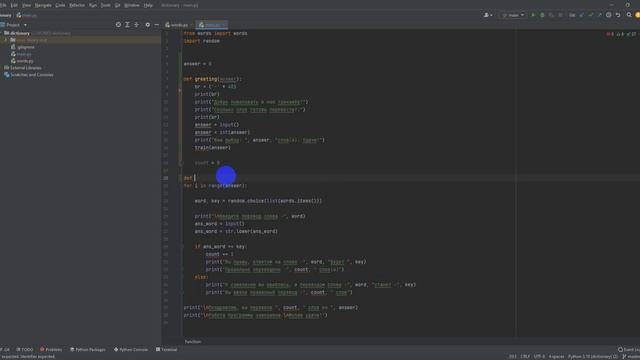Open the user account dropdown
This screenshot has width=640, height=360.
(488, 15)
